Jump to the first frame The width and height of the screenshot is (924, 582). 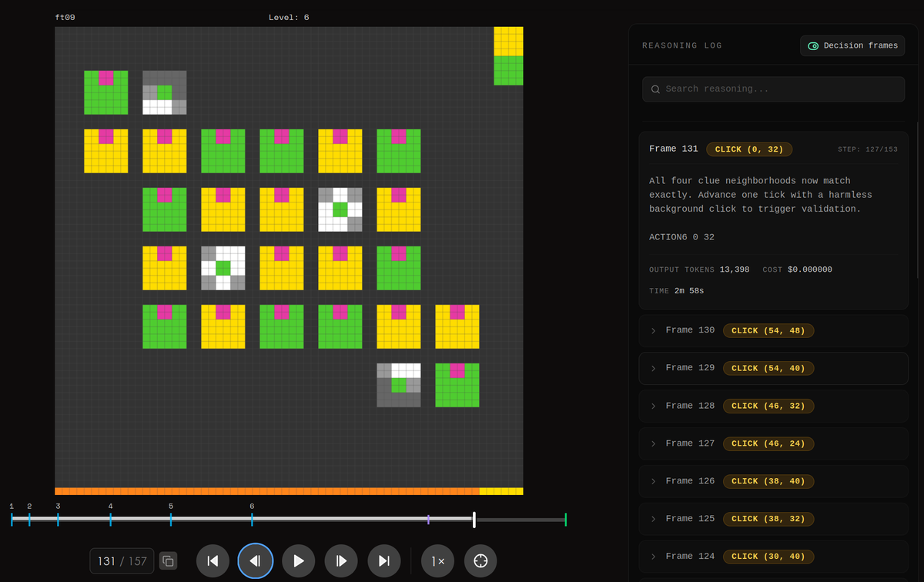[213, 560]
